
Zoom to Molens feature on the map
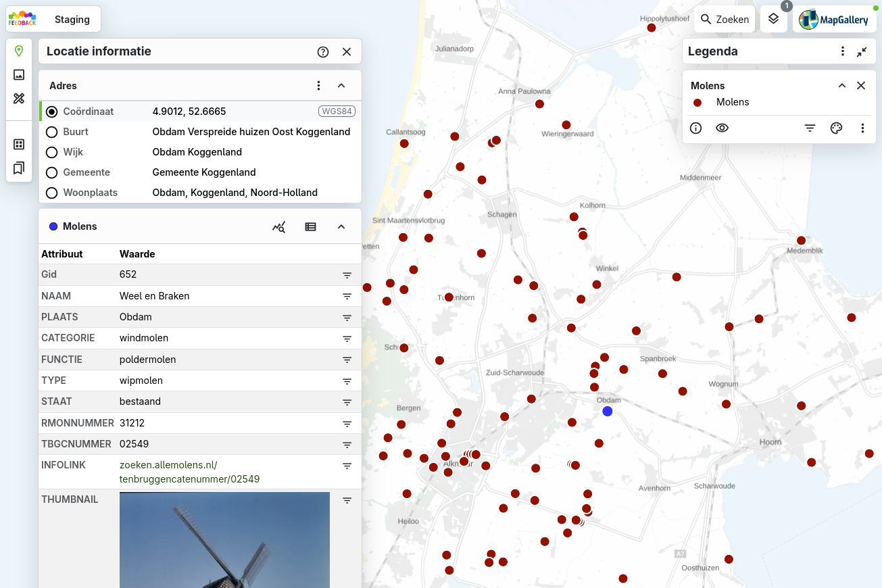(x=279, y=227)
